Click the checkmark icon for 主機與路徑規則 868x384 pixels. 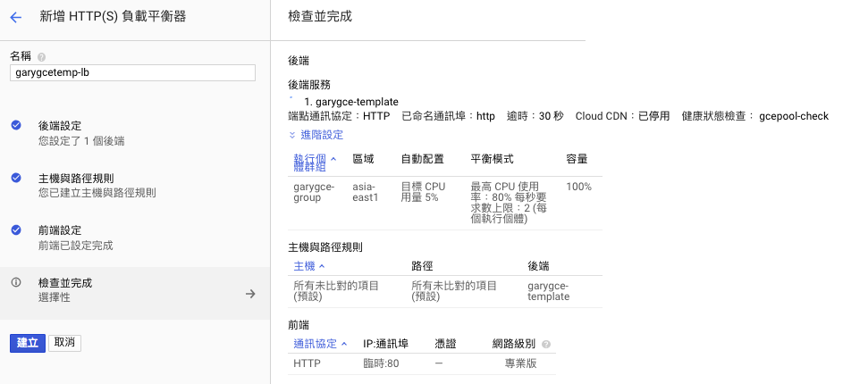[16, 178]
